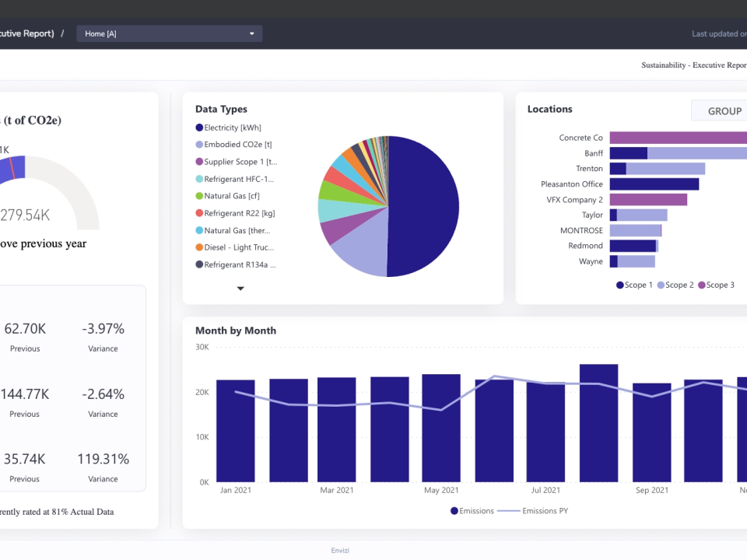Select the 'Diesel - Light Truc...' legend label
This screenshot has height=560, width=747.
[239, 247]
